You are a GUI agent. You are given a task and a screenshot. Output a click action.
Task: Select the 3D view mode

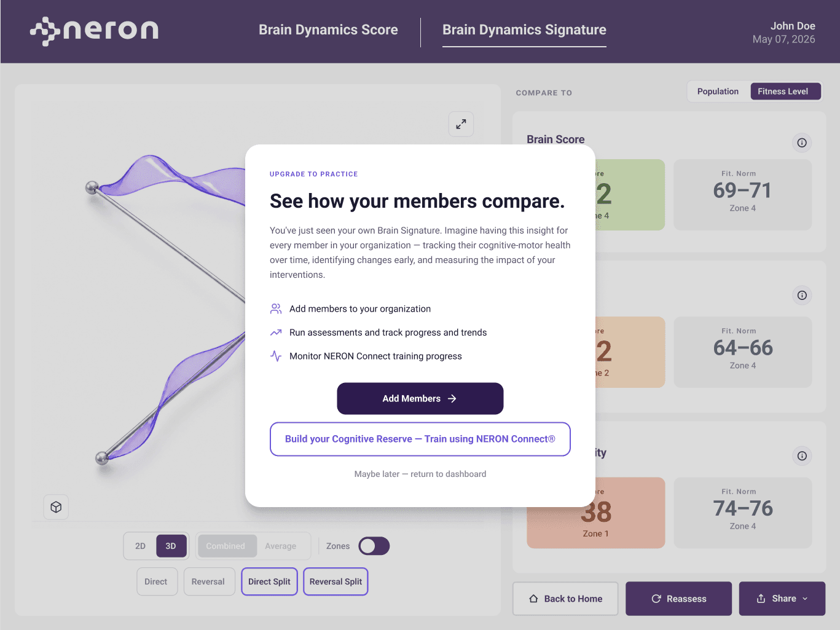coord(171,546)
